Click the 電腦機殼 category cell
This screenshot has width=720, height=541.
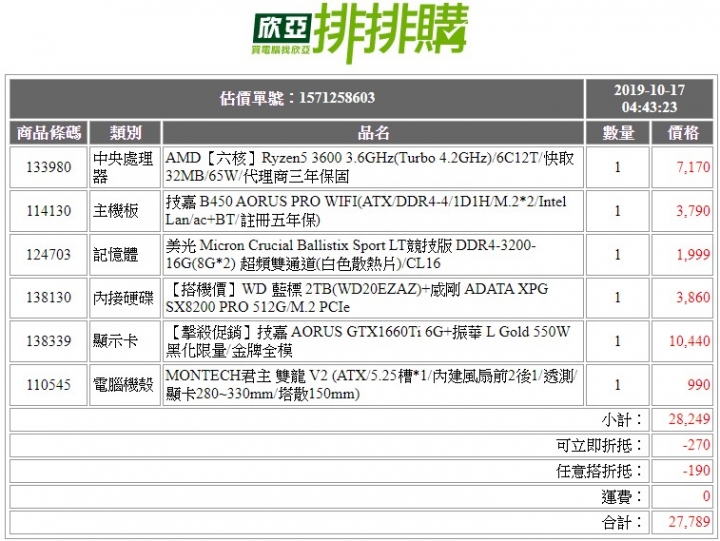tap(125, 384)
